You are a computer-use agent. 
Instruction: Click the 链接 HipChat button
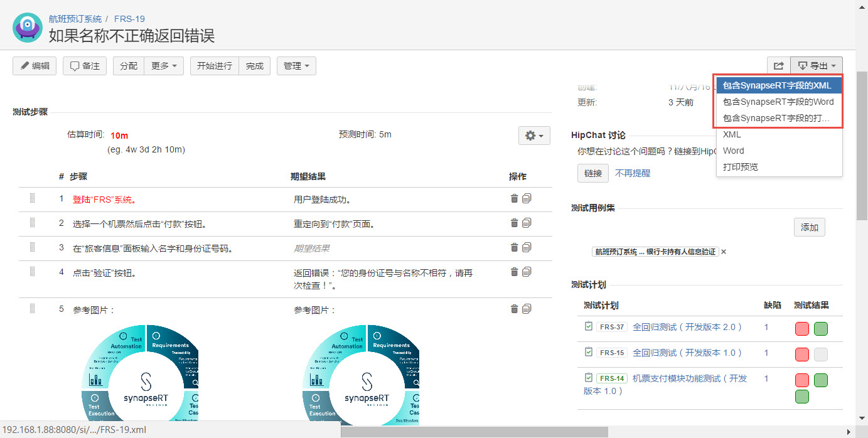point(593,173)
